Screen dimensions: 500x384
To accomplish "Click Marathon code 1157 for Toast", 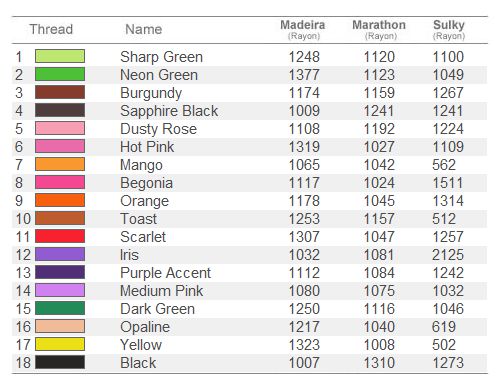I will [x=379, y=219].
